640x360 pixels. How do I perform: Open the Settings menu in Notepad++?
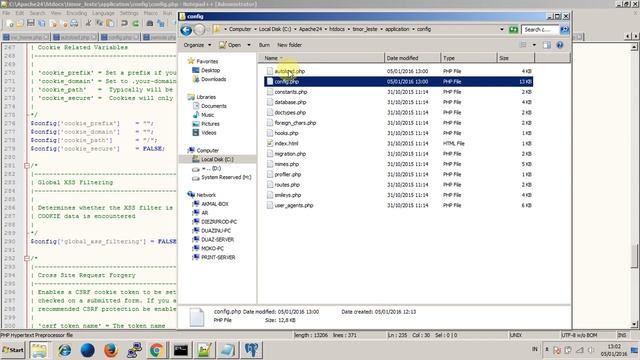[129, 13]
